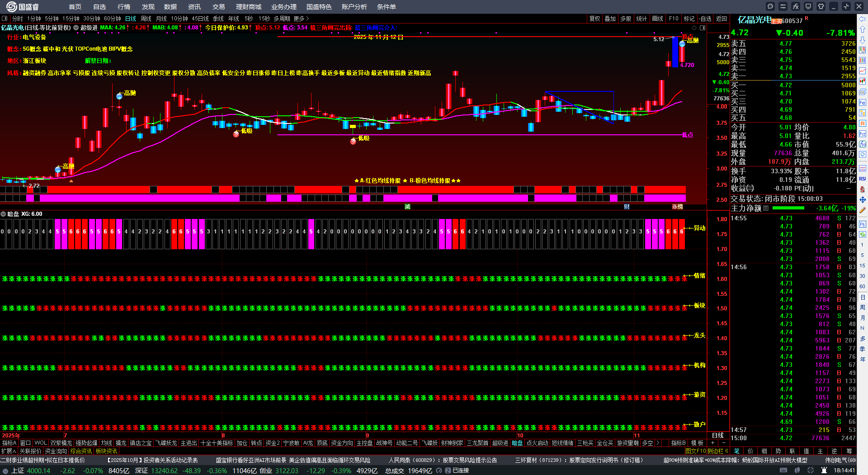Click the red moving-average holding strip

[x=343, y=190]
